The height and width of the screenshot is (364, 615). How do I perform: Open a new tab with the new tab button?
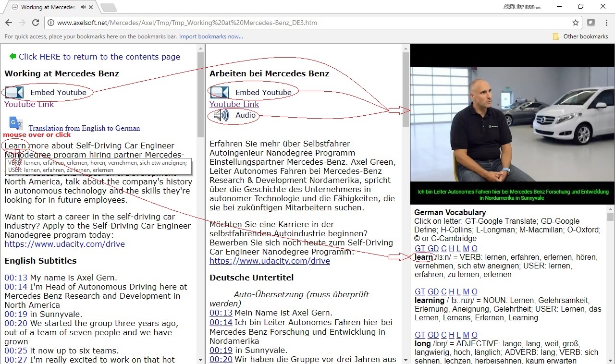point(109,7)
